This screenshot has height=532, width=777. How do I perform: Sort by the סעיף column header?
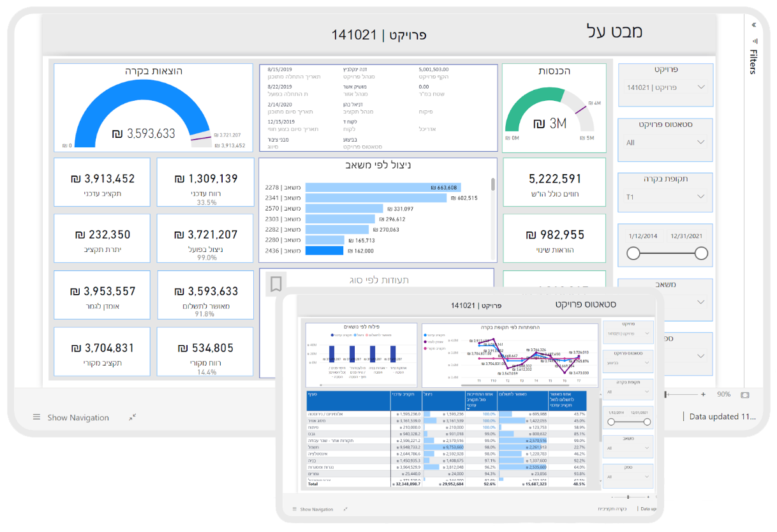click(349, 401)
